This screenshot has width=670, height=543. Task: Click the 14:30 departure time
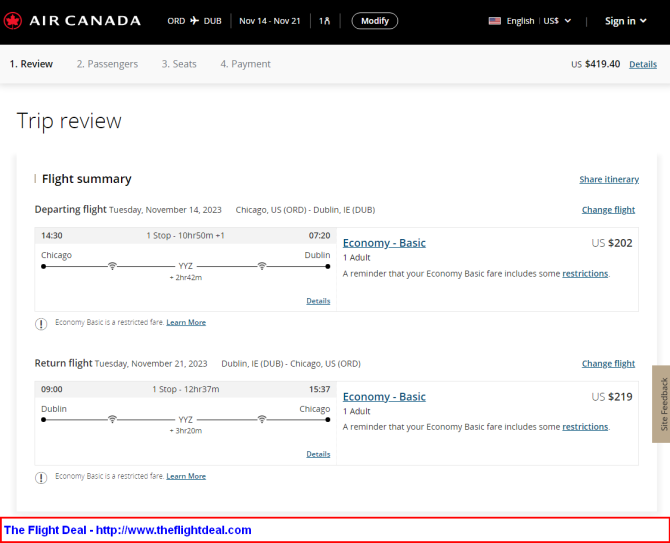(x=52, y=235)
